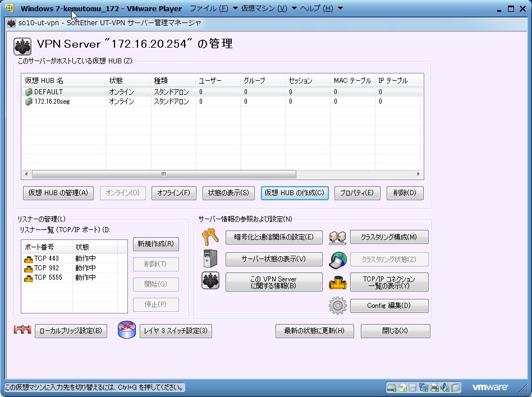Click the VMware floppy drive status icon
The height and width of the screenshot is (397, 532).
pos(412,387)
